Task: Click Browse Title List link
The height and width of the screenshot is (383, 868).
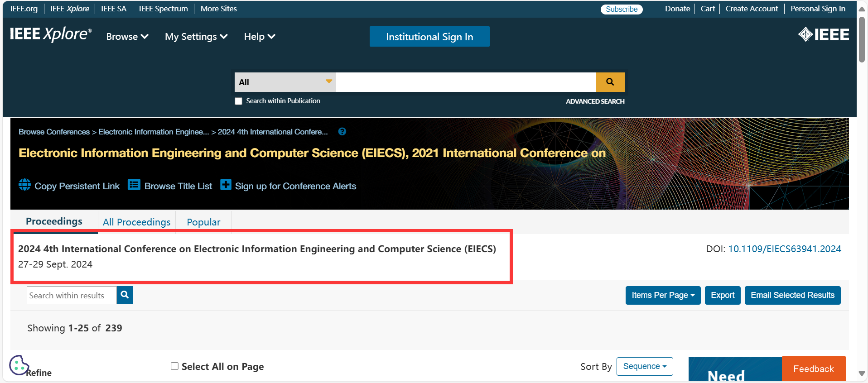Action: coord(178,186)
